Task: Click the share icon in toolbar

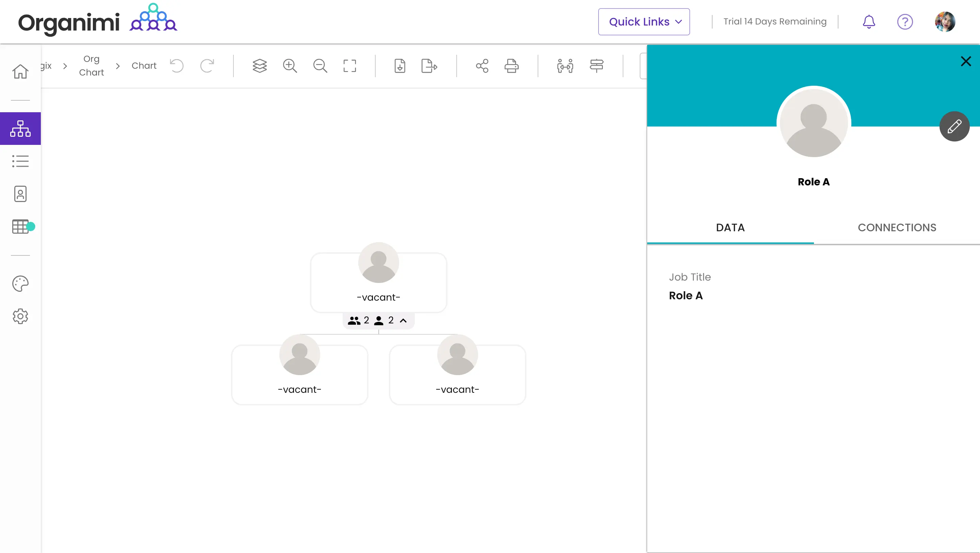Action: tap(482, 66)
